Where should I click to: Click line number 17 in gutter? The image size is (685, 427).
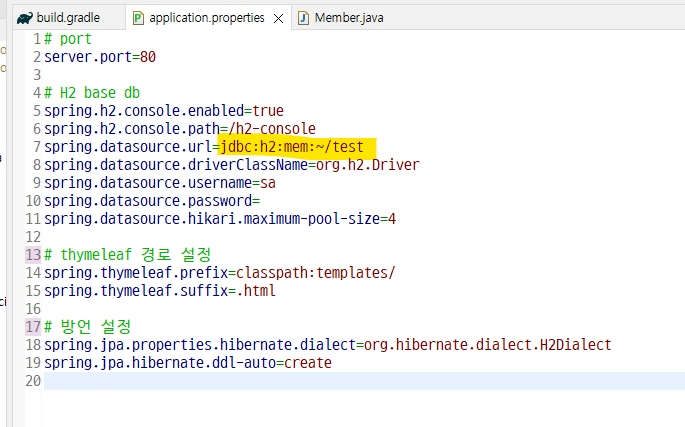[x=33, y=326]
